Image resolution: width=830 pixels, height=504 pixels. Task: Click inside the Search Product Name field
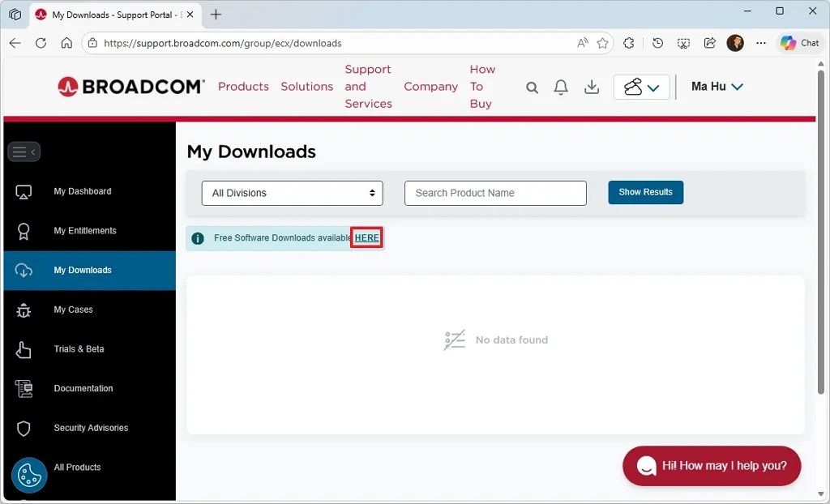(x=495, y=193)
